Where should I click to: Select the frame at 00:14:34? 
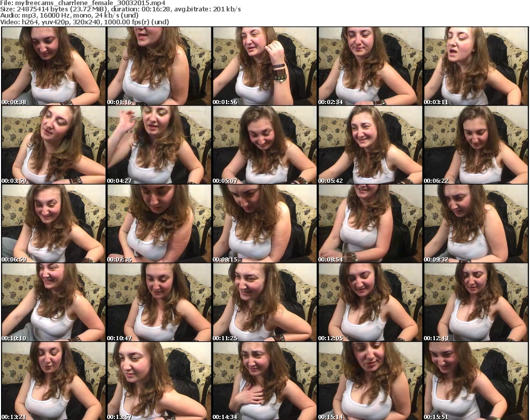264,381
